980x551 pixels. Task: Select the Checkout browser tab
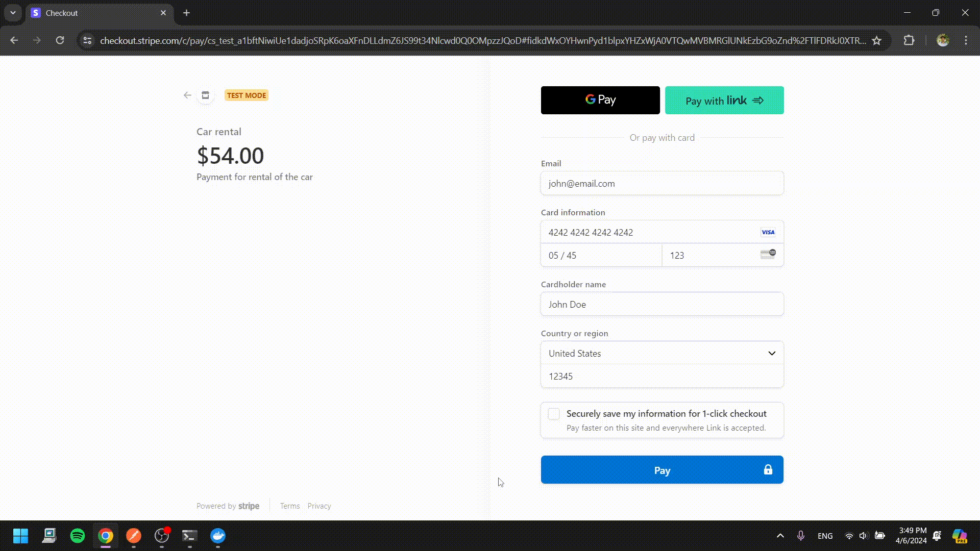[100, 13]
